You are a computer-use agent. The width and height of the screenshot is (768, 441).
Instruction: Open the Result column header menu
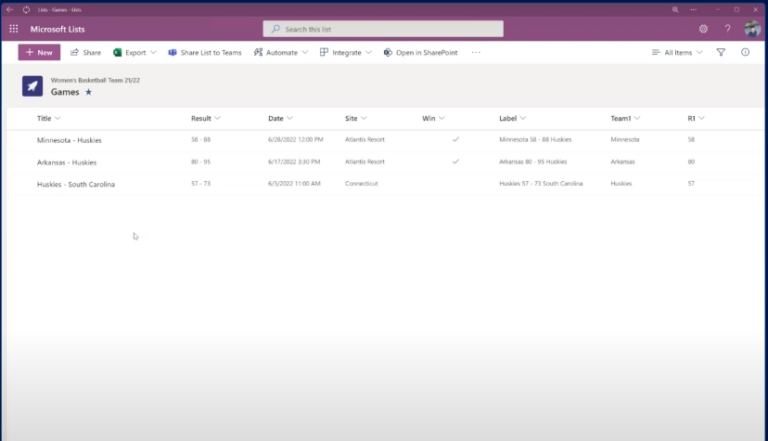tap(206, 118)
